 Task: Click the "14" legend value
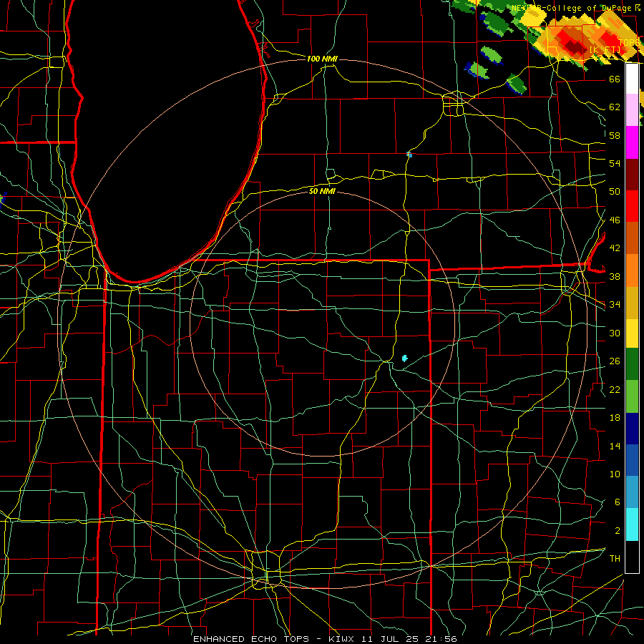coord(615,447)
